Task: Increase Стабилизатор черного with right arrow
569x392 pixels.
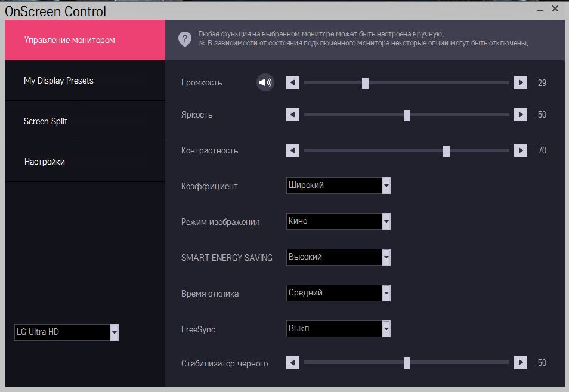Action: [x=521, y=362]
